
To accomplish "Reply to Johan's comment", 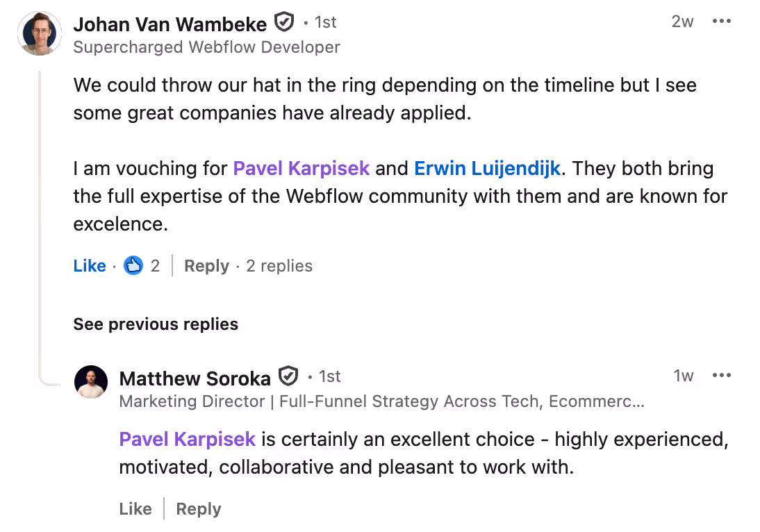I will pyautogui.click(x=206, y=265).
